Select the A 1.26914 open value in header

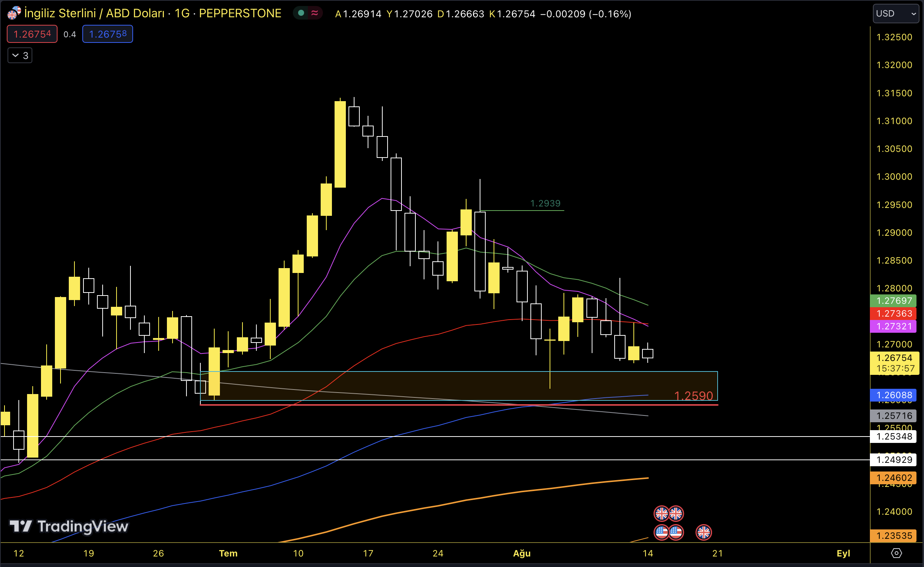click(x=358, y=14)
